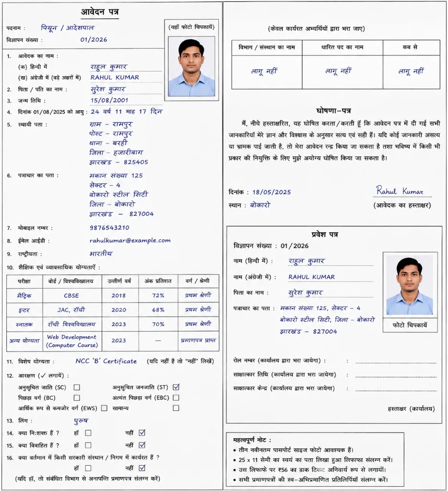Click declaration date 18/05/2025
448x491 pixels.
point(271,192)
